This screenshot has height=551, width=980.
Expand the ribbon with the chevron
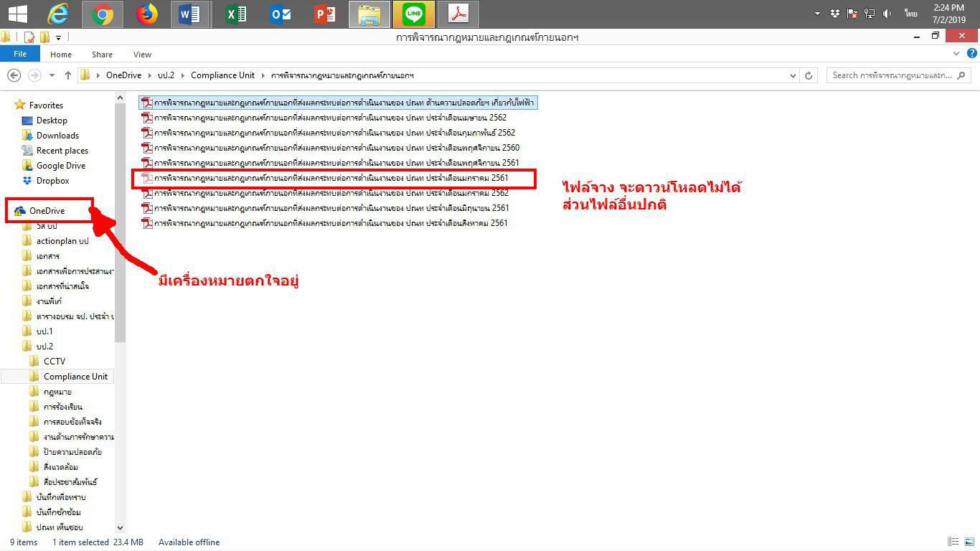coord(956,54)
